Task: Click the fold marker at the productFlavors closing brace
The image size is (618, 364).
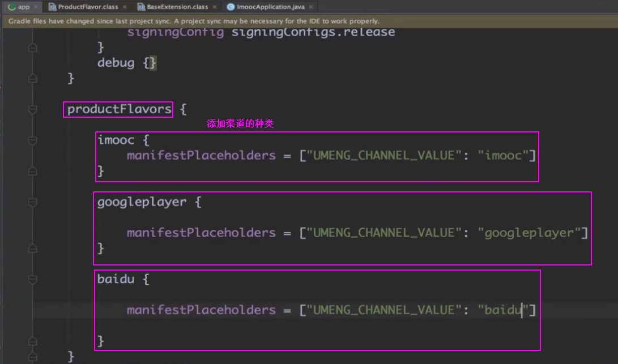Action: click(x=33, y=357)
